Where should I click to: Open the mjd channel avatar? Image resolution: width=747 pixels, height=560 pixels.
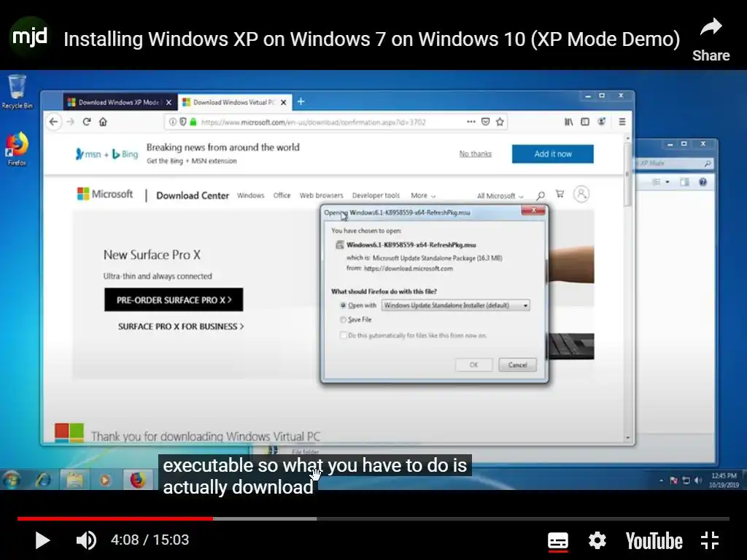point(29,37)
